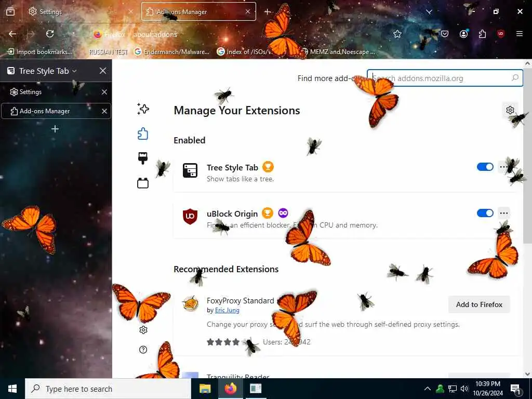The image size is (532, 399).
Task: Open the Extensions puzzle toolbar icon
Action: 482,34
